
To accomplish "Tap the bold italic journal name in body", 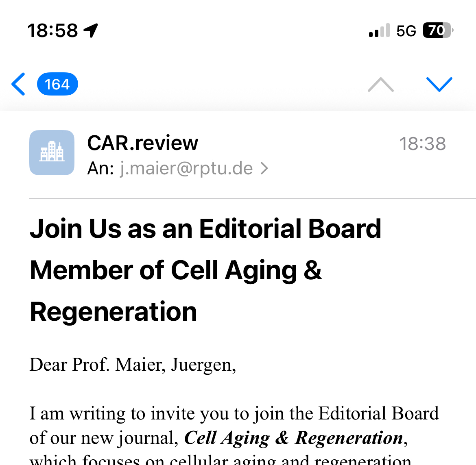I will click(x=293, y=438).
